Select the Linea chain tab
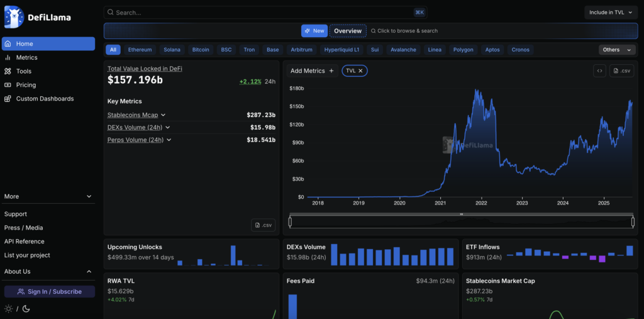Image resolution: width=644 pixels, height=319 pixels. click(435, 50)
